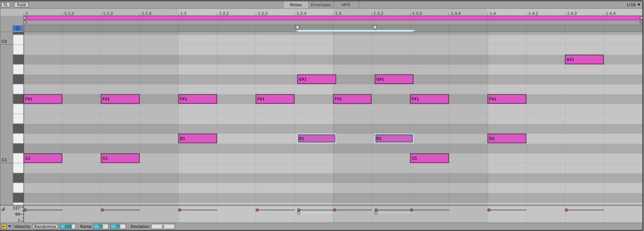Screen dimensions: 644x231
Task: Click the C2 piano key
Action: [18, 40]
